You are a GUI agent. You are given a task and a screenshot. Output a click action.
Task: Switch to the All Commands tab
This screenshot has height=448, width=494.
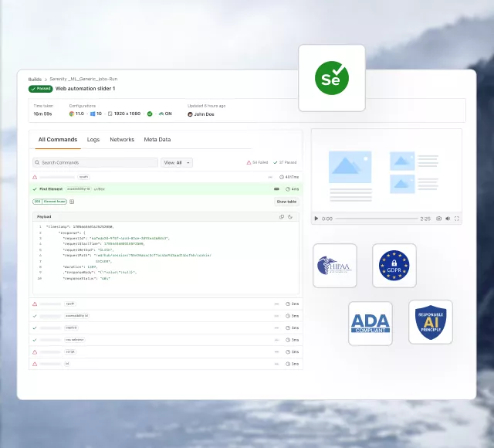click(58, 139)
